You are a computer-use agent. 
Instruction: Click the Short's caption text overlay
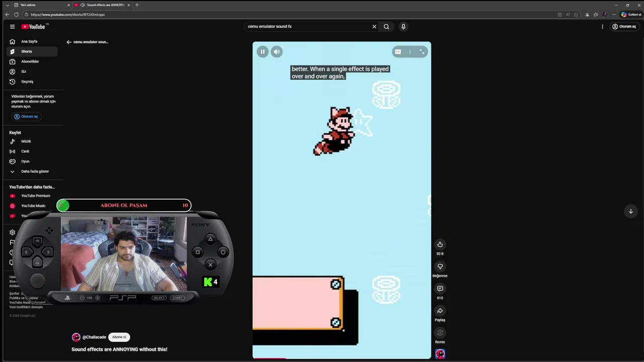340,72
